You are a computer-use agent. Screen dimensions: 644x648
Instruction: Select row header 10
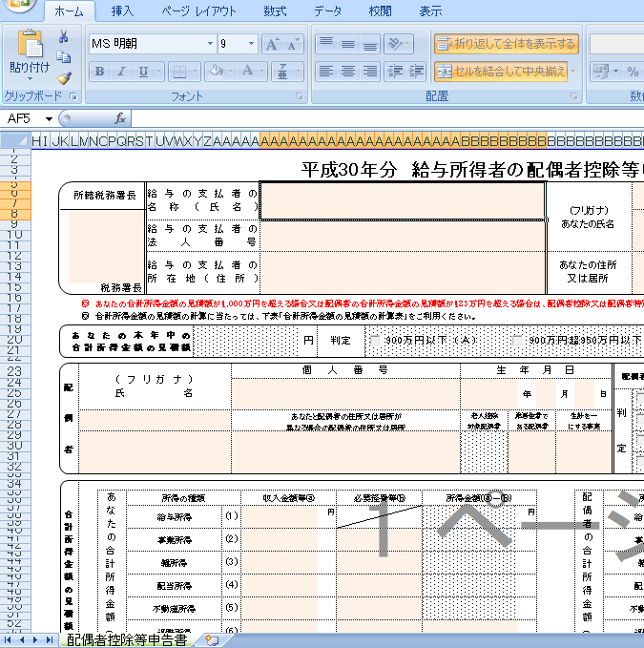[x=15, y=235]
